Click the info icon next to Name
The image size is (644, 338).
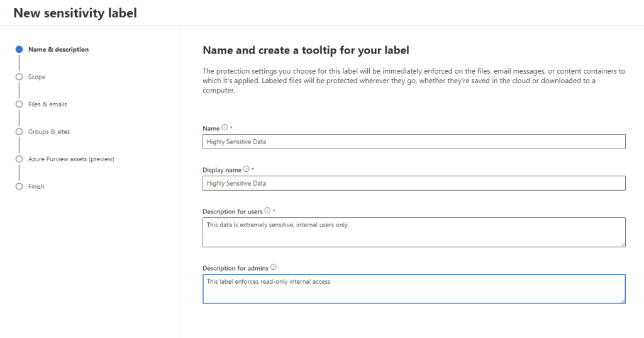coord(225,128)
